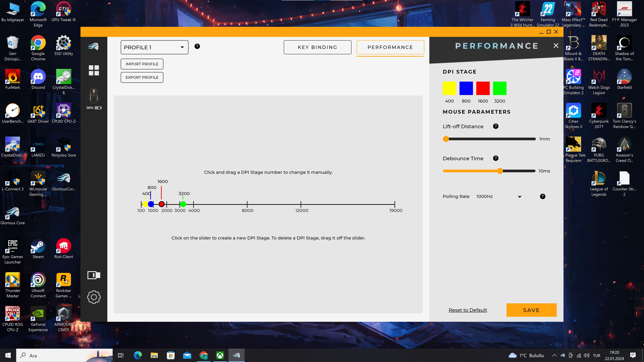
Task: Click Lift-off Distance help question mark
Action: [x=496, y=126]
